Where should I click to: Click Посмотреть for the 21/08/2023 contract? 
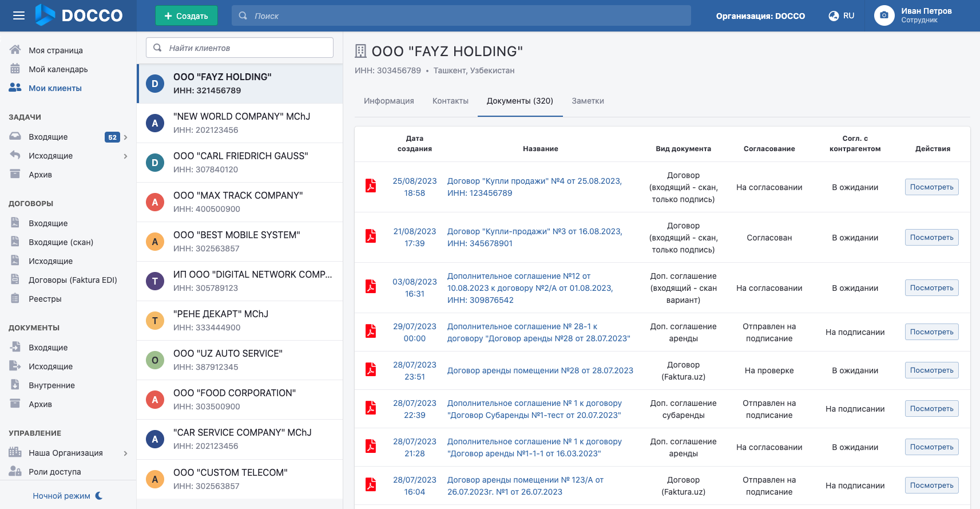[x=931, y=237]
